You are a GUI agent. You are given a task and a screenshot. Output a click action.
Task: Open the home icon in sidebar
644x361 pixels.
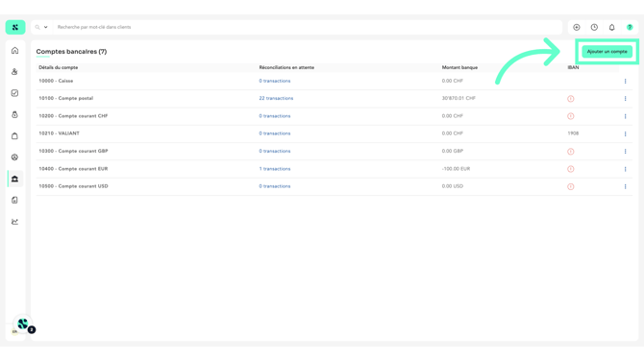coord(14,51)
